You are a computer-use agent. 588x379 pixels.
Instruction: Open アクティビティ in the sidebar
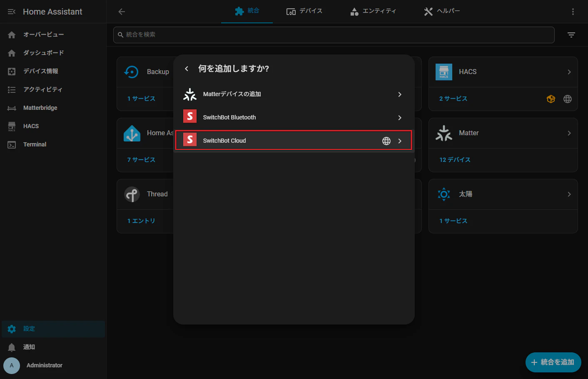click(x=53, y=89)
